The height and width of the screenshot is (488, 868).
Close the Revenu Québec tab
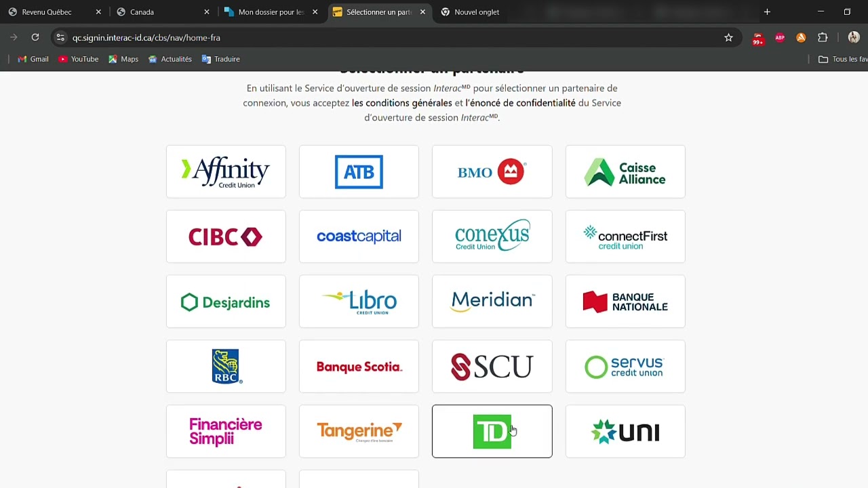point(98,12)
